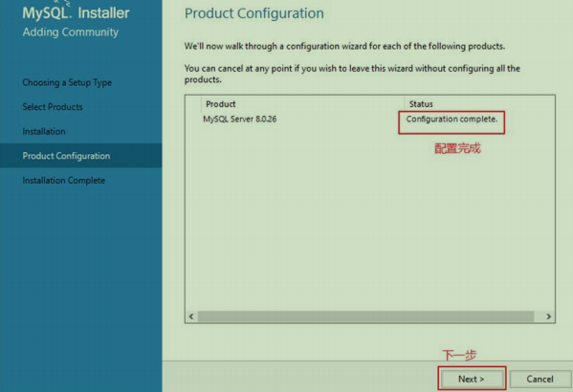Select the Choosing a Setup Type step
The image size is (573, 392).
[x=67, y=82]
